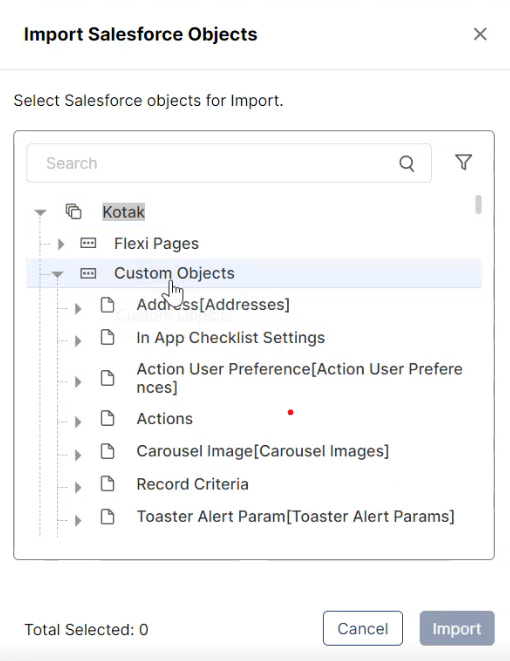Click the tree list scrollbar thumb
Viewport: 510px width, 661px height.
[478, 204]
